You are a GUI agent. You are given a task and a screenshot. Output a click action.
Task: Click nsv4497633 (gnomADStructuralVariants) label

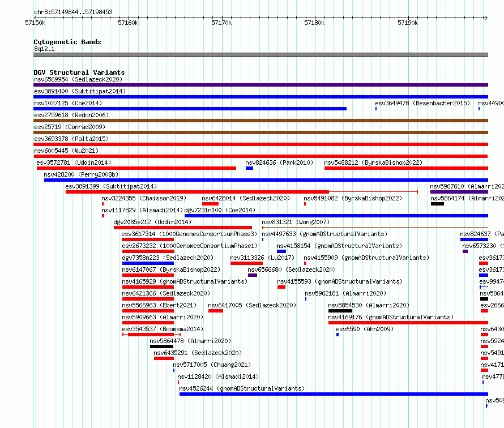click(324, 234)
